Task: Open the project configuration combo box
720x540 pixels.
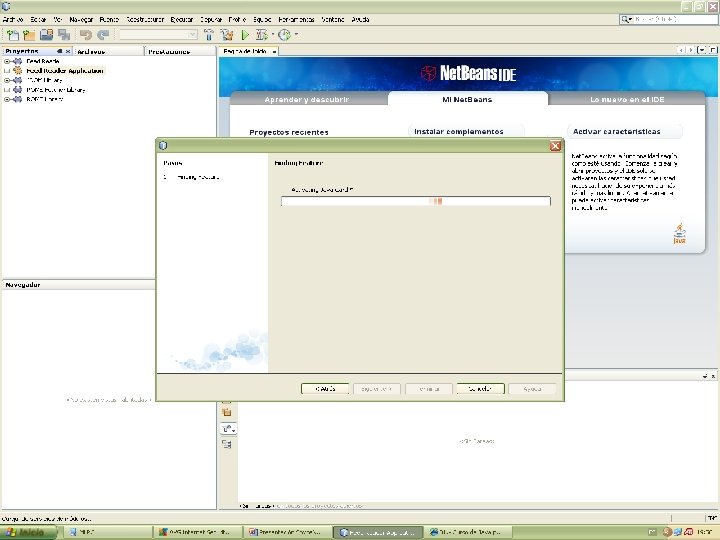Action: (x=158, y=35)
